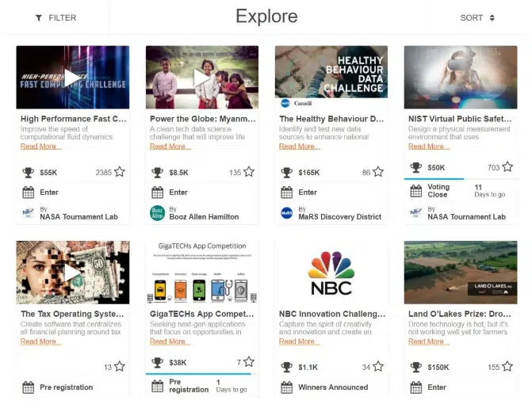
Task: Click calendar icon on Land O'Lakes card
Action: click(x=416, y=387)
